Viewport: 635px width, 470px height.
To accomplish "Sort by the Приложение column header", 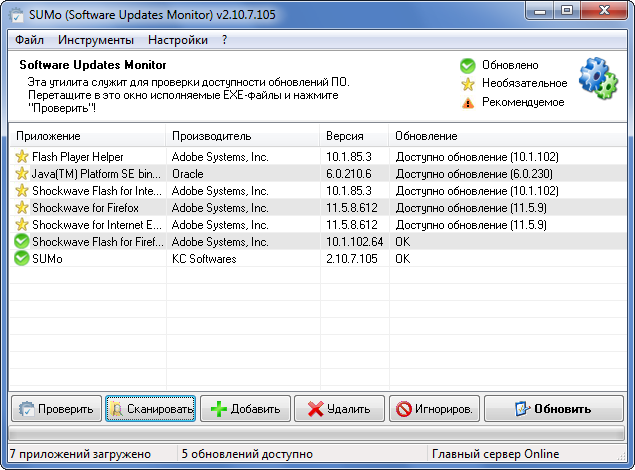I will coord(87,136).
